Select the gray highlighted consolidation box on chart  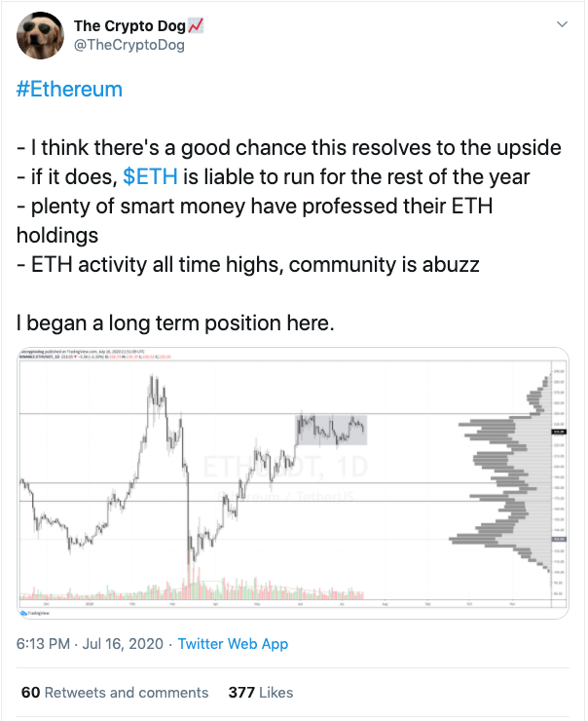tap(331, 430)
